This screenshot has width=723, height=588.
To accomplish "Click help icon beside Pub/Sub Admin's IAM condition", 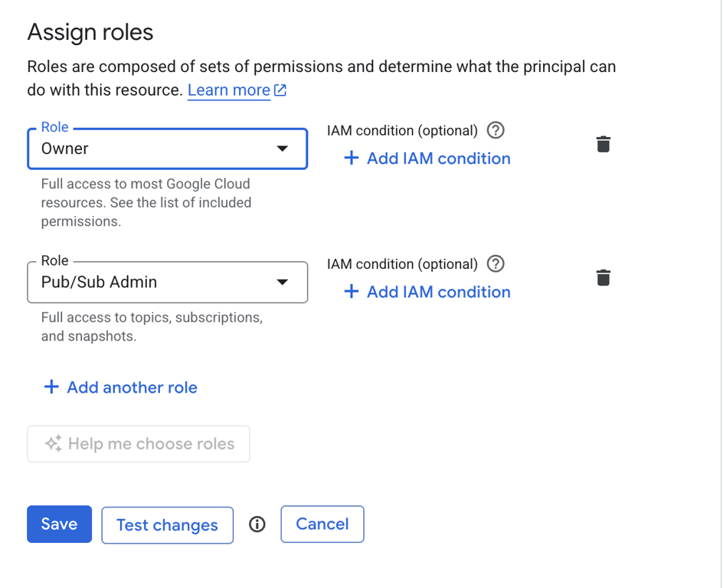I will click(496, 264).
